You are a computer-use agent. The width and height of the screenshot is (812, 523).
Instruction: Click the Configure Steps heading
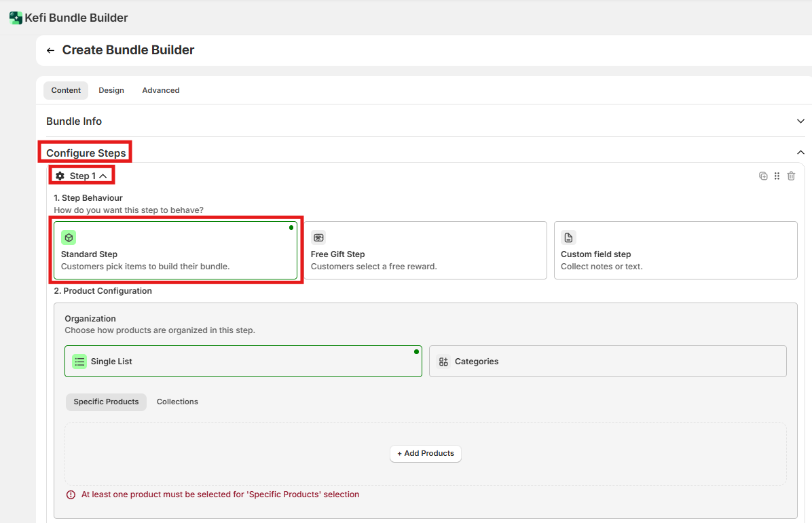86,153
